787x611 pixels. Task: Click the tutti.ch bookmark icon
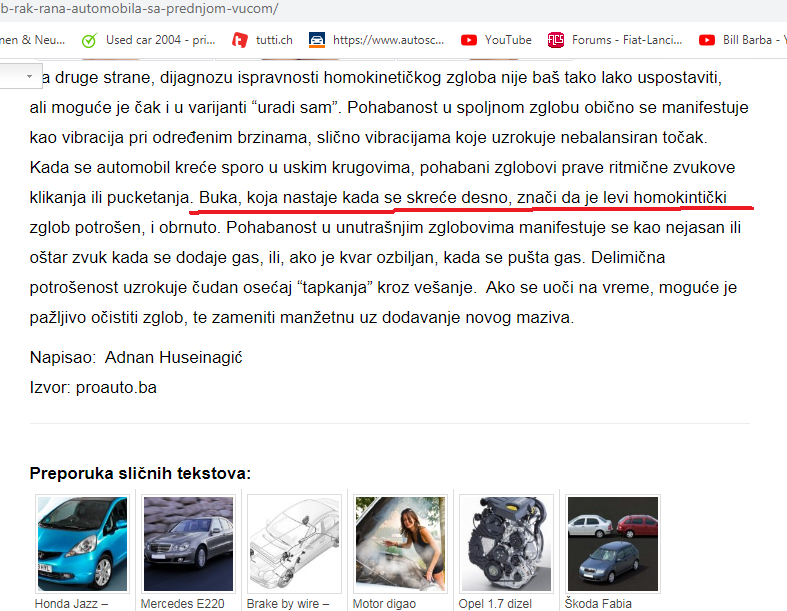(x=240, y=40)
